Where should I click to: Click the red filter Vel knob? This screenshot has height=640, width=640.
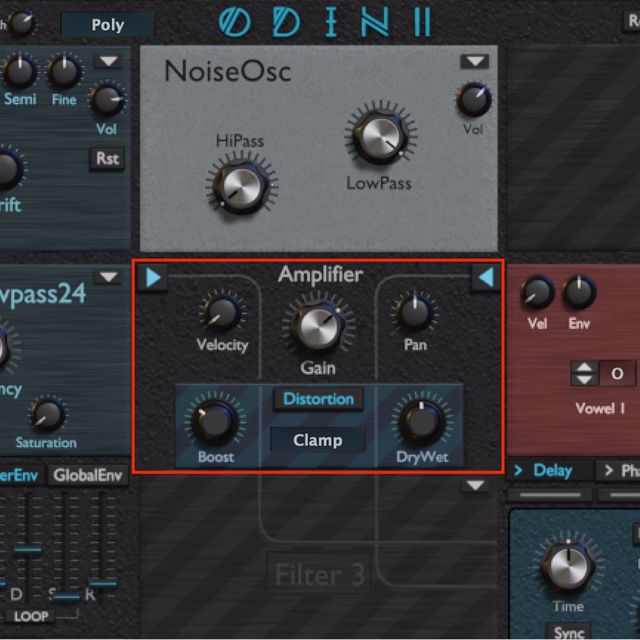point(537,293)
